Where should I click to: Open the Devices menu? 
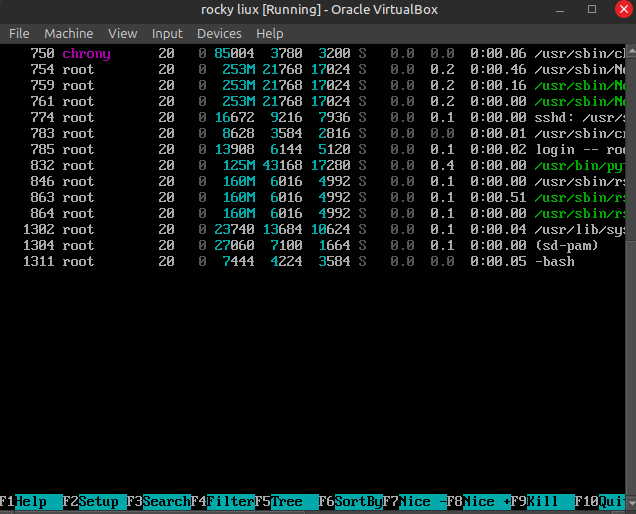coord(219,33)
